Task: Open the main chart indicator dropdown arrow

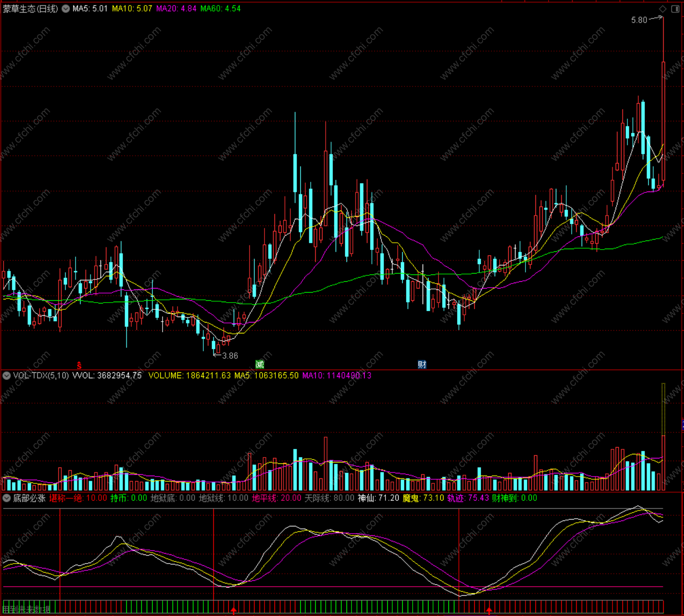Action: 66,9
